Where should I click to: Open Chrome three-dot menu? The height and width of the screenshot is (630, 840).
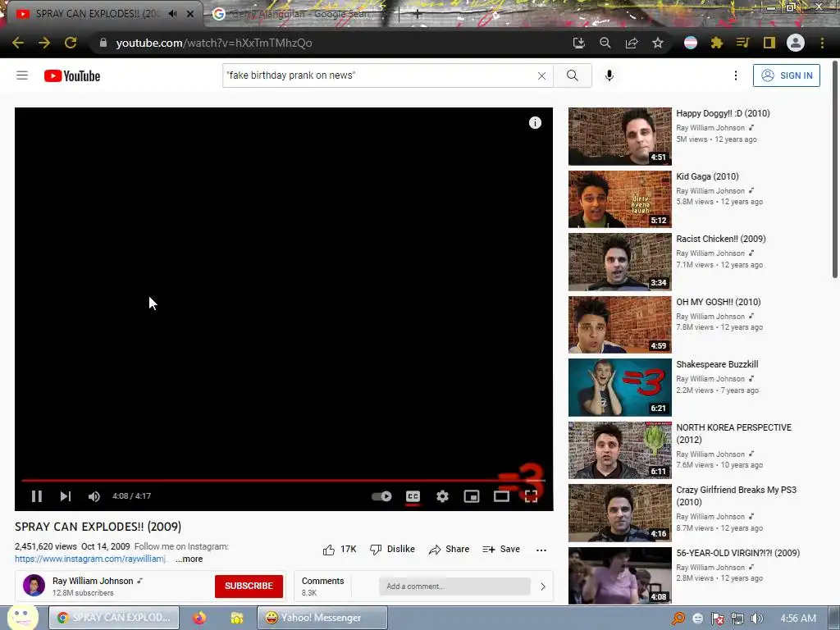(x=822, y=43)
